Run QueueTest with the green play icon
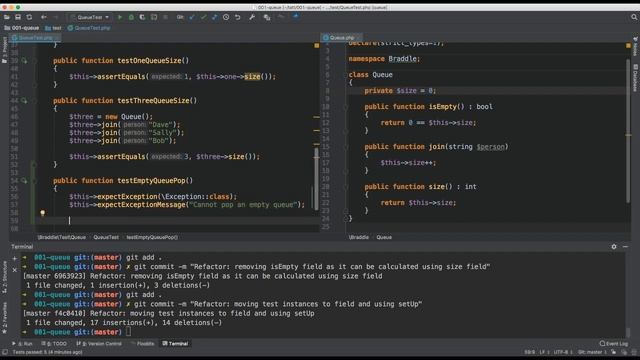 pyautogui.click(x=120, y=17)
